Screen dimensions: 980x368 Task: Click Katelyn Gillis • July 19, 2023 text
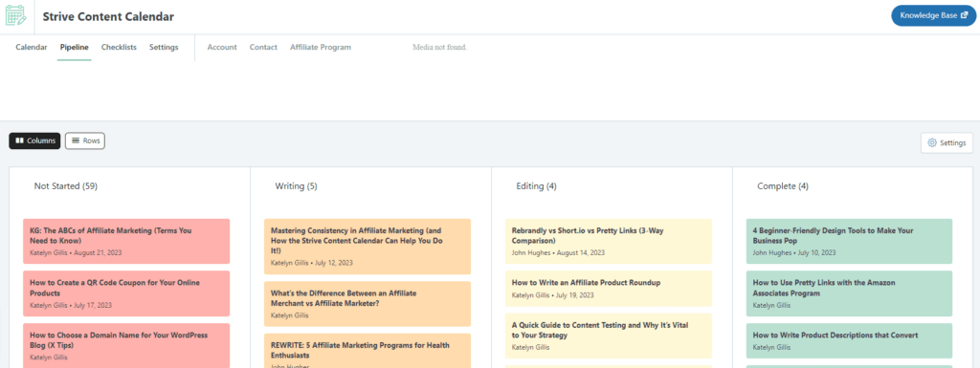click(x=552, y=295)
